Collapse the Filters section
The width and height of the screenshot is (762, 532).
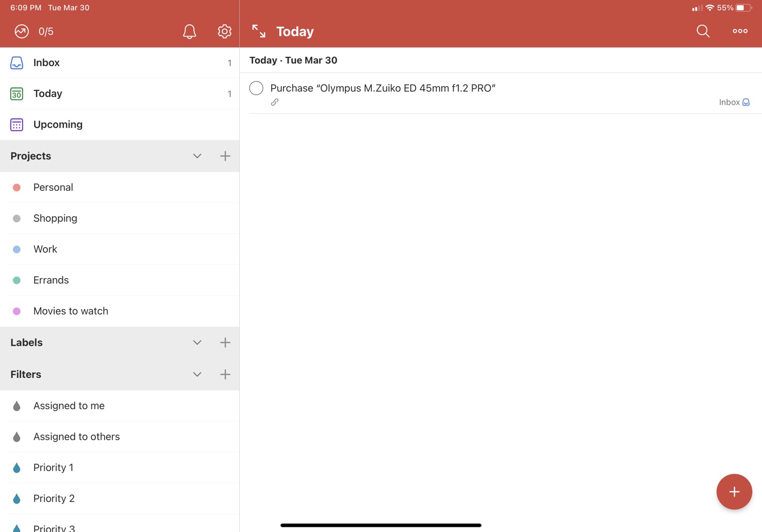[x=197, y=375]
